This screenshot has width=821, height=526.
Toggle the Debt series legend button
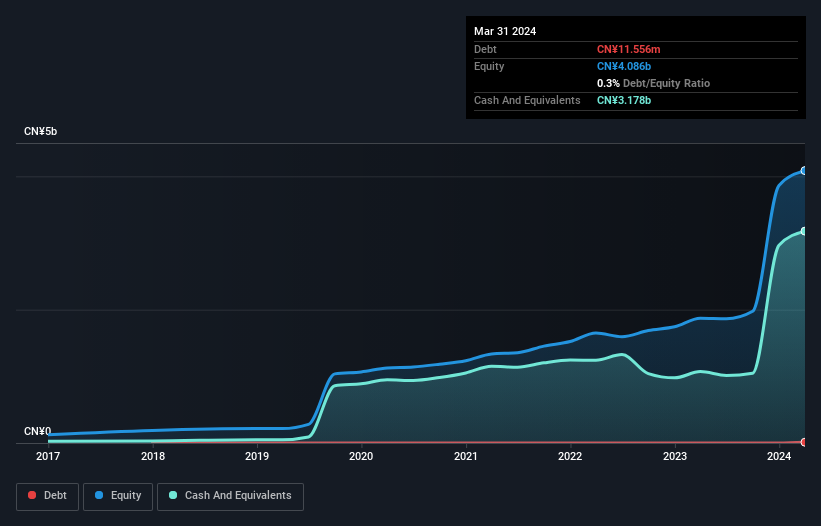tap(48, 496)
